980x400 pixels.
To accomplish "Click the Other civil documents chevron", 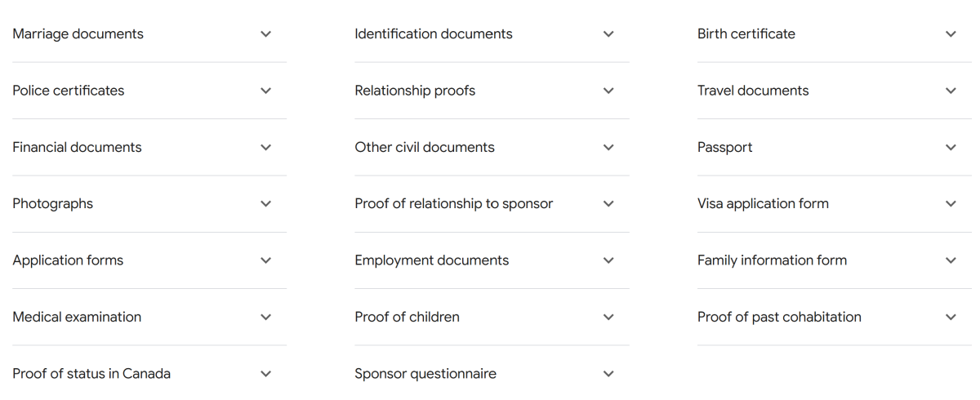I will (608, 148).
